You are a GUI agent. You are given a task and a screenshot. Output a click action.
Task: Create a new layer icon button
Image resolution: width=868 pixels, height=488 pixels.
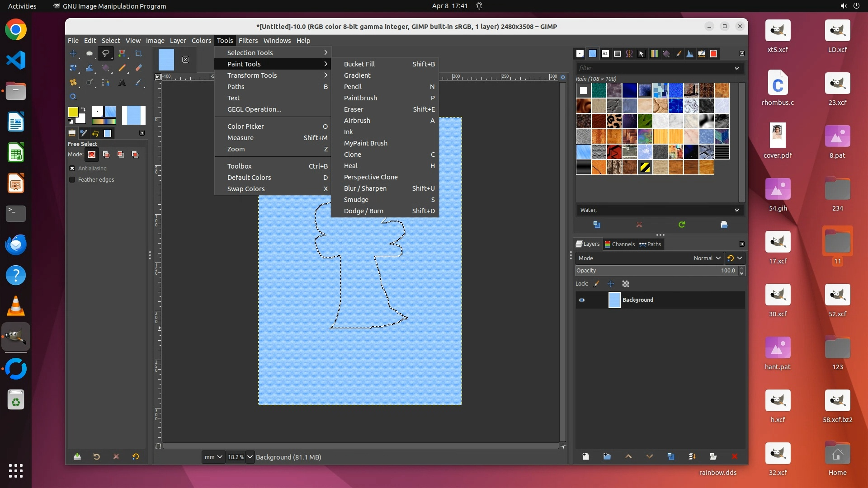coord(585,456)
